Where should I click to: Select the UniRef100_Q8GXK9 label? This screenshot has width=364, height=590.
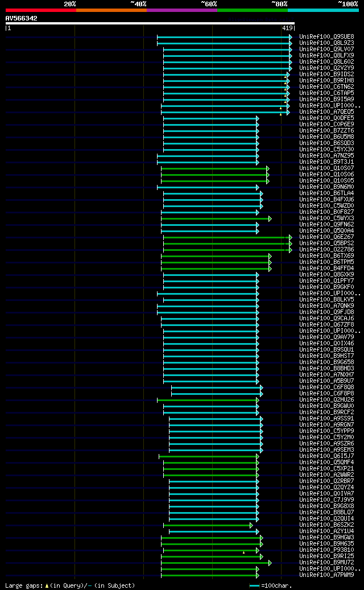coord(326,275)
